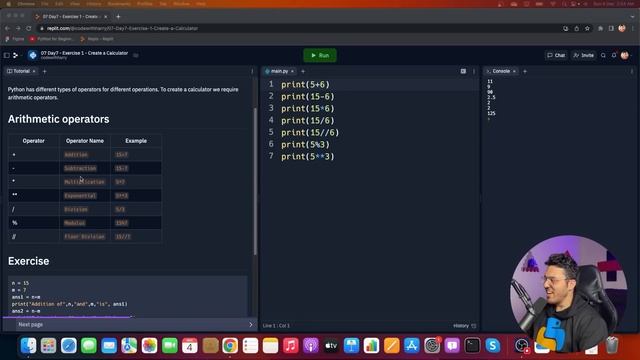Click code line print(5+6)
The height and width of the screenshot is (360, 640).
(305, 84)
